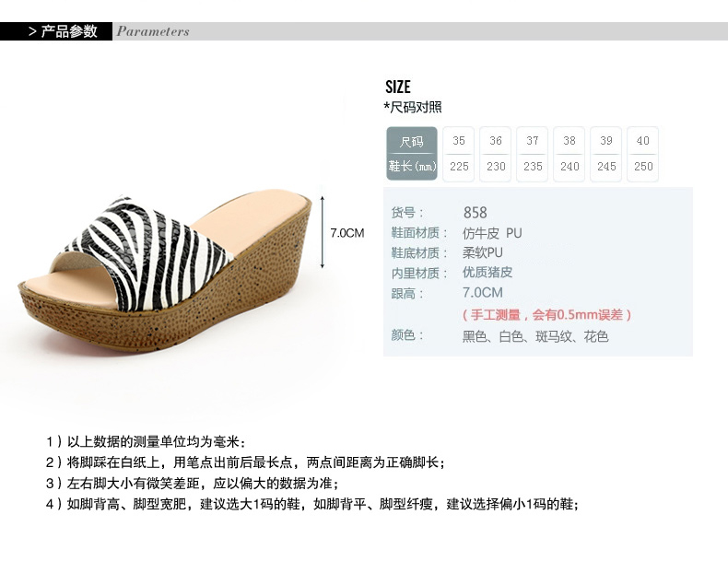
Task: Click the 尺码对照 subtitle text
Action: pos(413,107)
